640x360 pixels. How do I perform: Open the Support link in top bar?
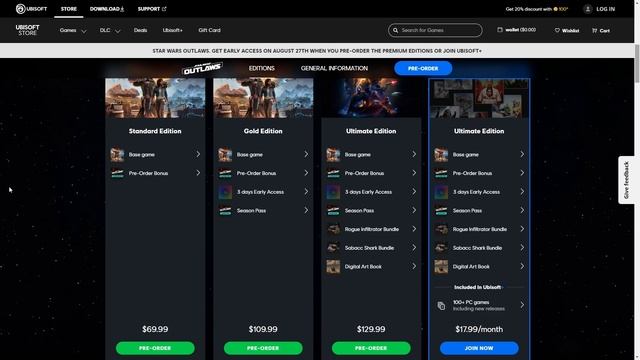pyautogui.click(x=152, y=9)
